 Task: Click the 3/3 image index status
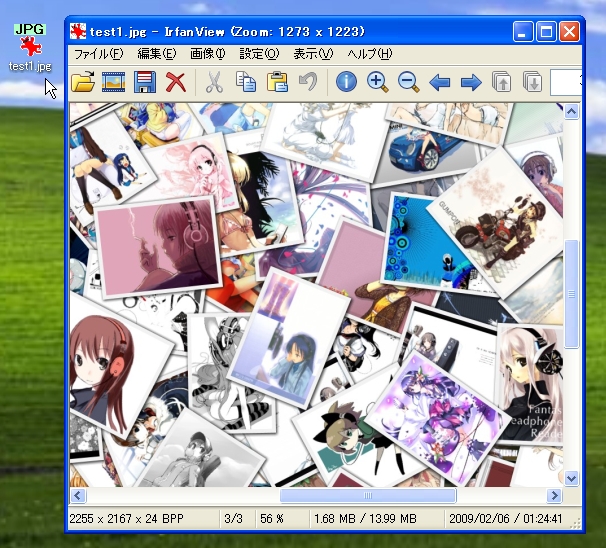[x=233, y=518]
